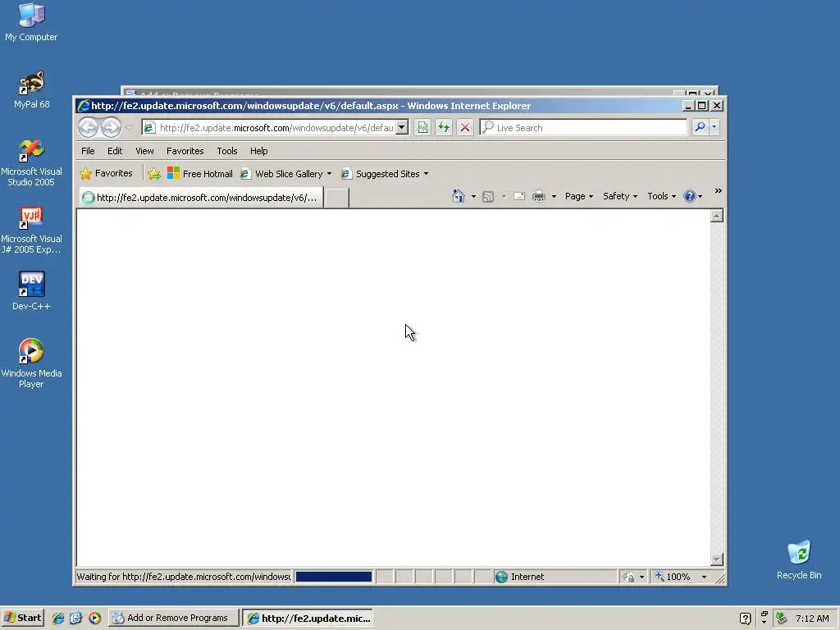Select the My Computer desktop icon

(31, 22)
